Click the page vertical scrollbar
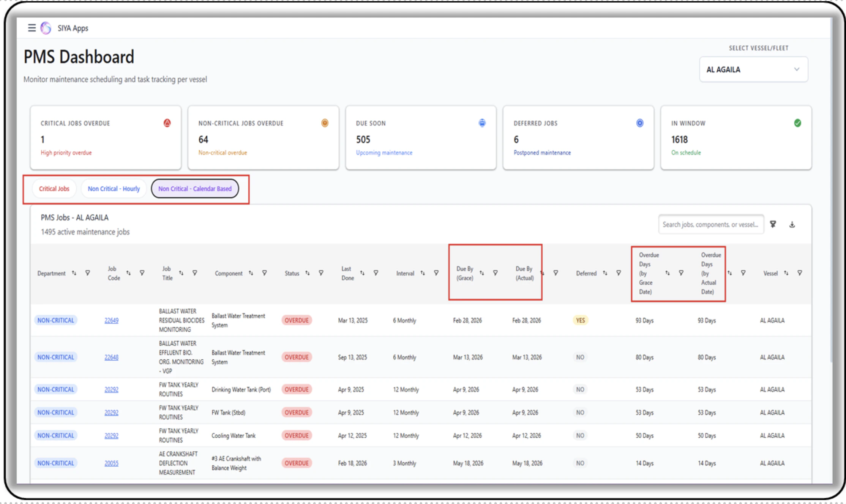This screenshot has height=504, width=846. point(831,190)
